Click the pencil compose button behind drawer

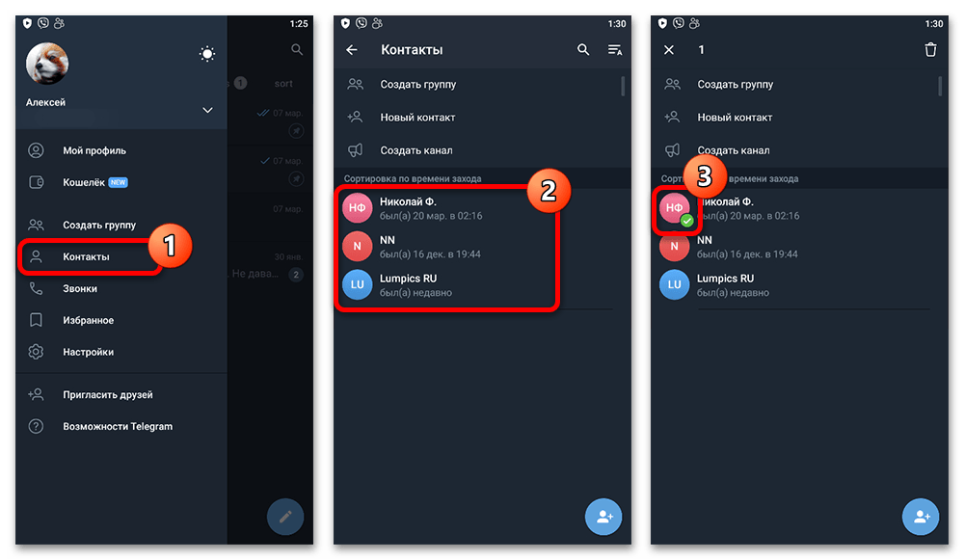285,517
